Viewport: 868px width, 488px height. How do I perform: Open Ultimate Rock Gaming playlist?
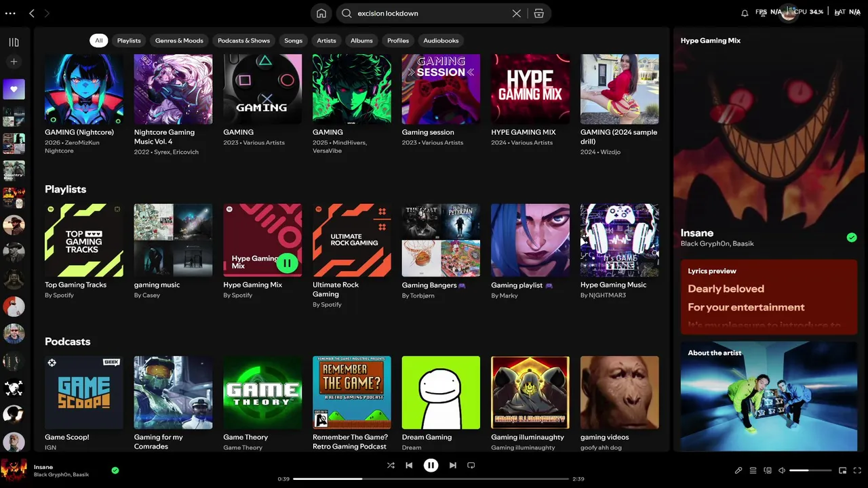pos(352,240)
